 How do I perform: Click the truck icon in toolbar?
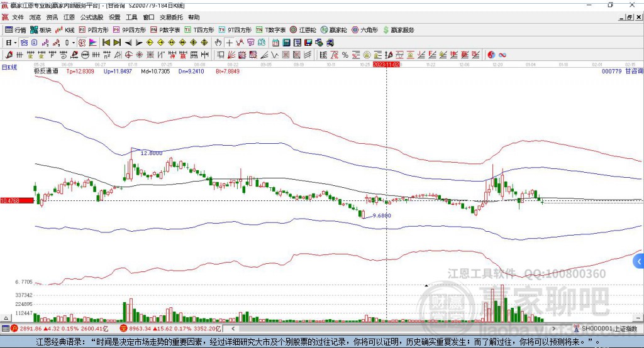click(330, 43)
